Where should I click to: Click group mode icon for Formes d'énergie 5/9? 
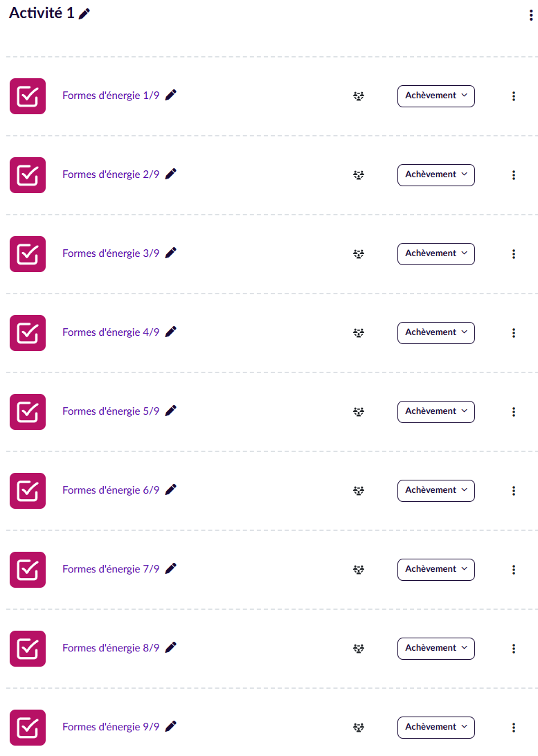(x=359, y=412)
